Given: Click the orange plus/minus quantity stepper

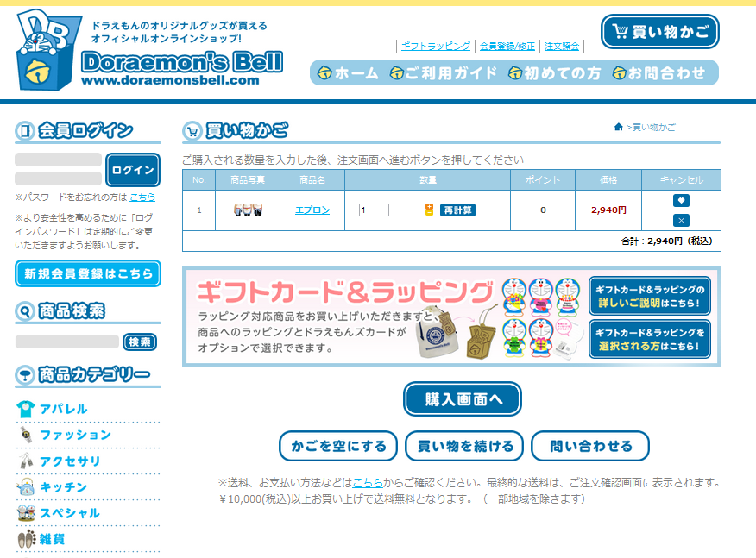Looking at the screenshot, I should click(429, 210).
